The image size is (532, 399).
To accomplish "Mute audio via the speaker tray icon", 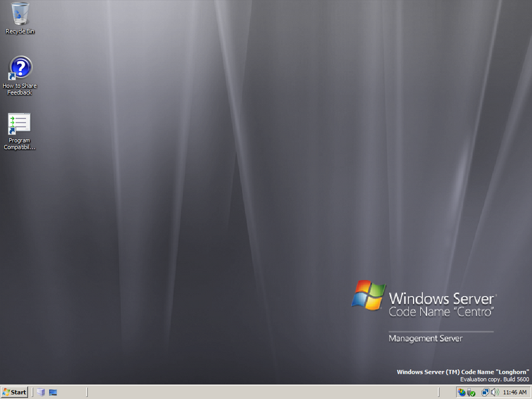I will [x=494, y=392].
